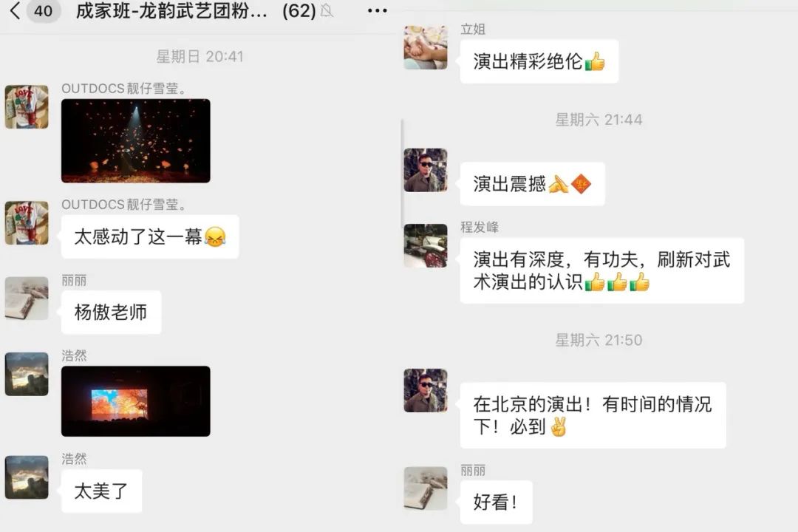798x532 pixels.
Task: Select the 好看！ message bubble from 丽丽
Action: [497, 502]
